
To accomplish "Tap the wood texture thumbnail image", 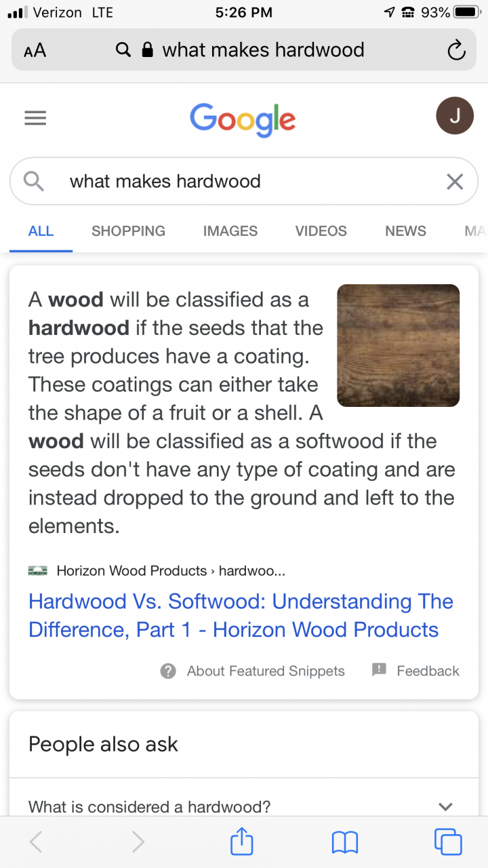I will (399, 346).
